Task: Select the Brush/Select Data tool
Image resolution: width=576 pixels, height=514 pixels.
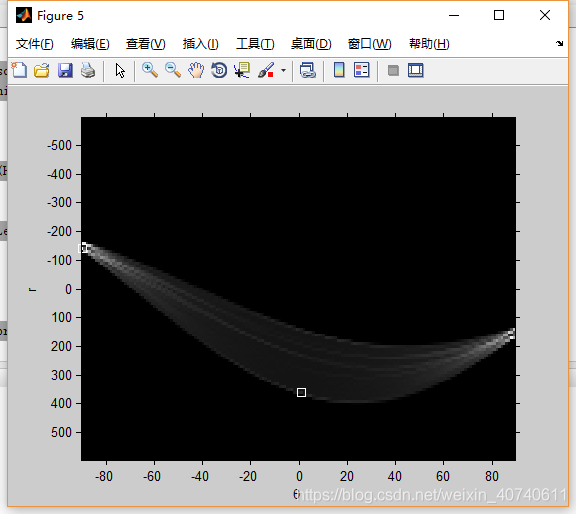Action: (x=266, y=70)
